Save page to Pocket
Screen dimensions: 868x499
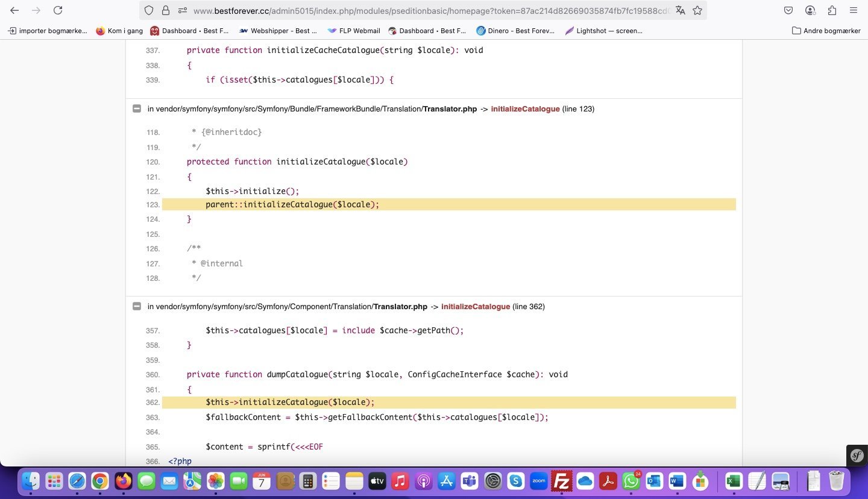pyautogui.click(x=788, y=10)
